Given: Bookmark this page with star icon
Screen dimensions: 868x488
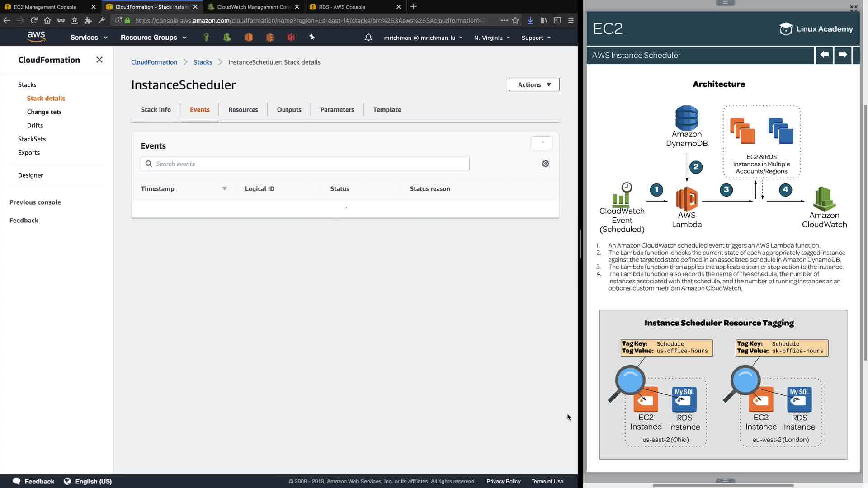Looking at the screenshot, I should (x=515, y=20).
